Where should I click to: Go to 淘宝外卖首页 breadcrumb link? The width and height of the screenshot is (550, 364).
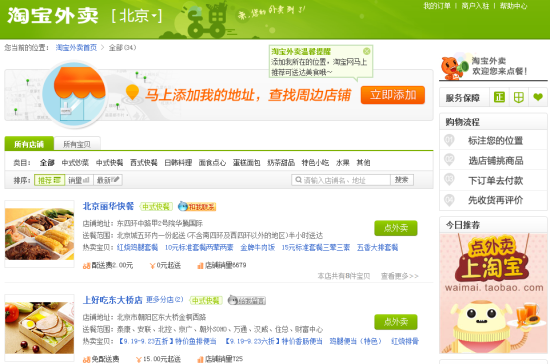coord(76,48)
